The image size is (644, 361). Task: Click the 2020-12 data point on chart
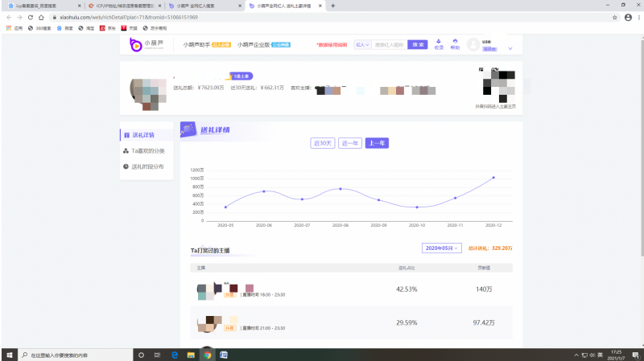point(493,178)
